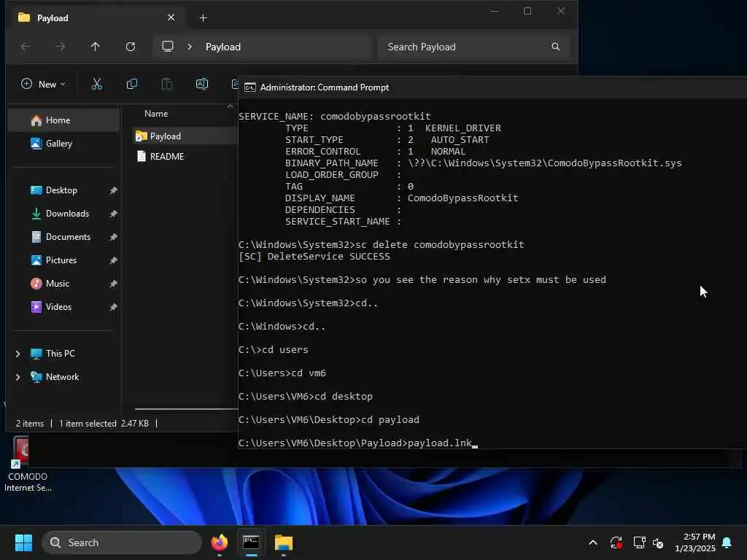
Task: Open notifications bell in system tray
Action: pyautogui.click(x=727, y=542)
